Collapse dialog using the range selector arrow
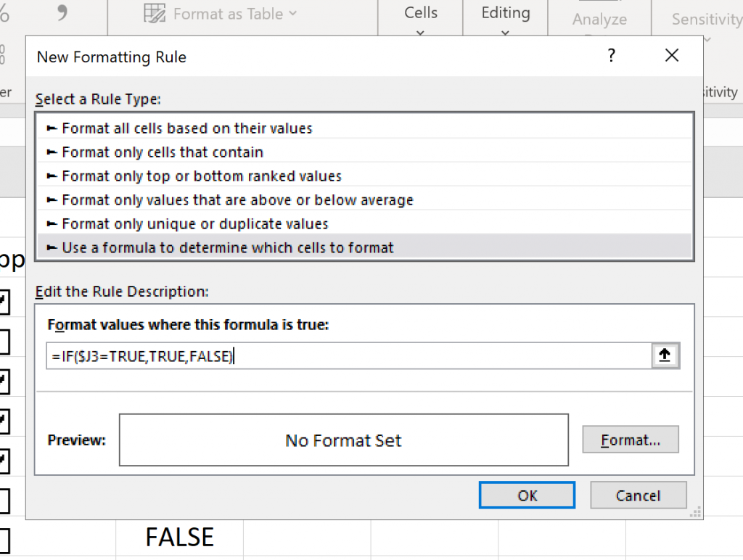743x560 pixels. coord(665,355)
